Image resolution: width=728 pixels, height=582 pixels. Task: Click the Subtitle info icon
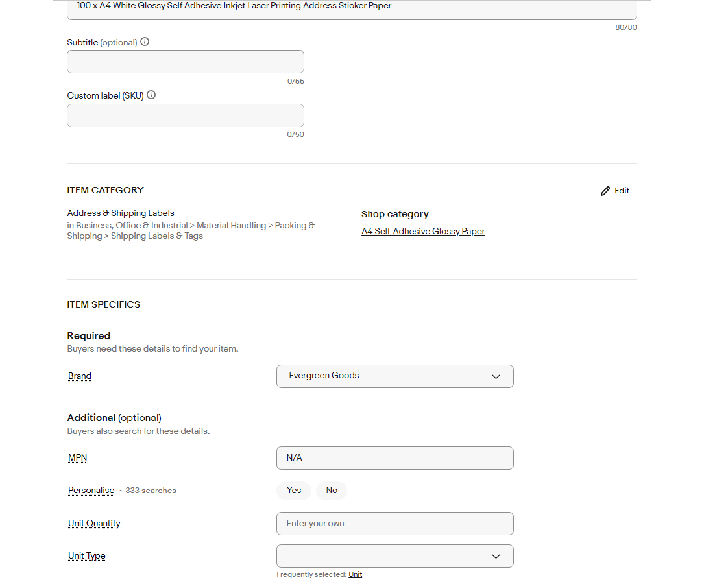tap(145, 42)
